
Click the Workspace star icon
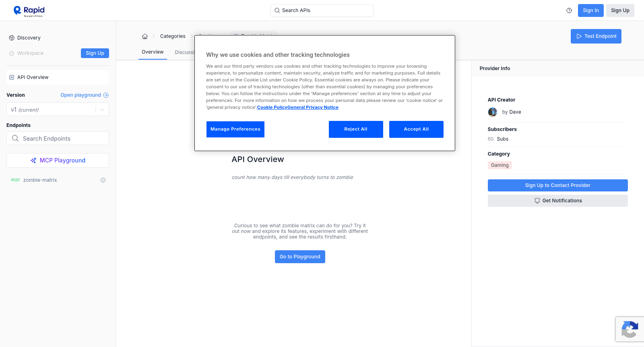12,53
